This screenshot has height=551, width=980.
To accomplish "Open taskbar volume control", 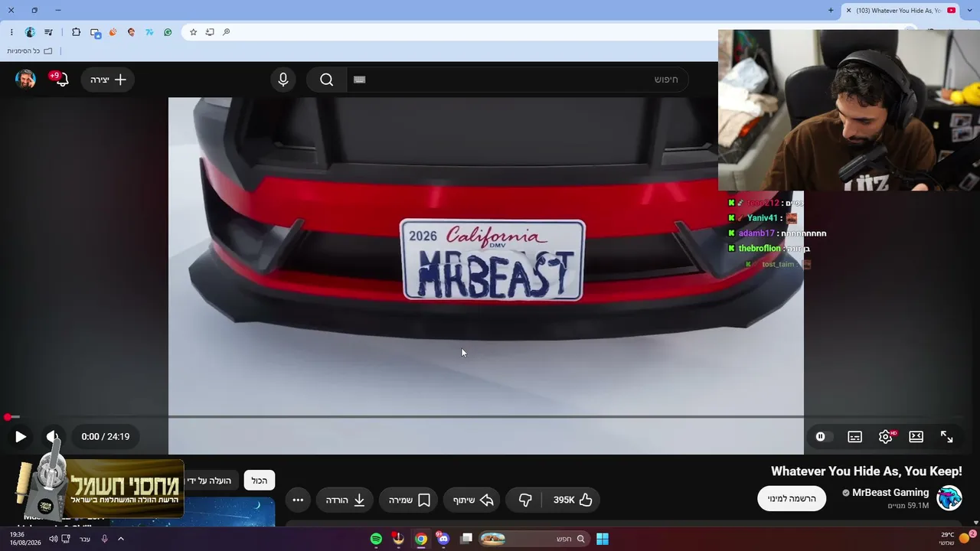I will coord(54,539).
